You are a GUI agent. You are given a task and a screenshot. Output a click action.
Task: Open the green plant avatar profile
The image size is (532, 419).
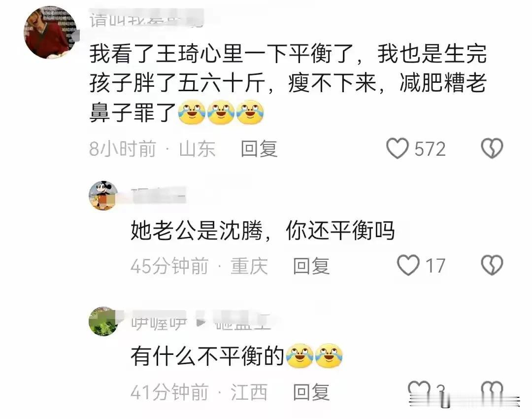point(103,321)
